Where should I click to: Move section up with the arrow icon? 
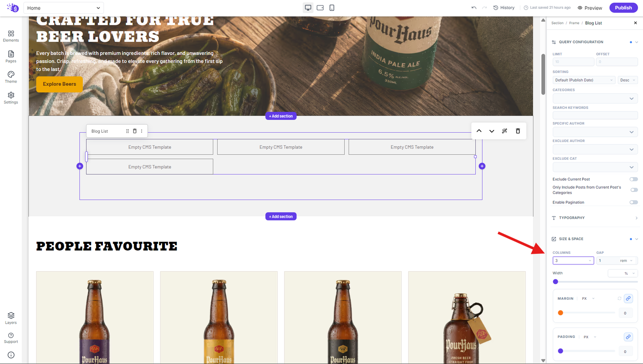pos(479,131)
